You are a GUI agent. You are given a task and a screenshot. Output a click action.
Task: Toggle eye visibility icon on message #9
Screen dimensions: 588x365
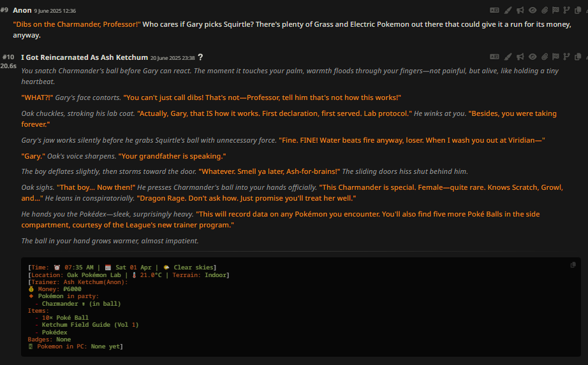pos(533,10)
